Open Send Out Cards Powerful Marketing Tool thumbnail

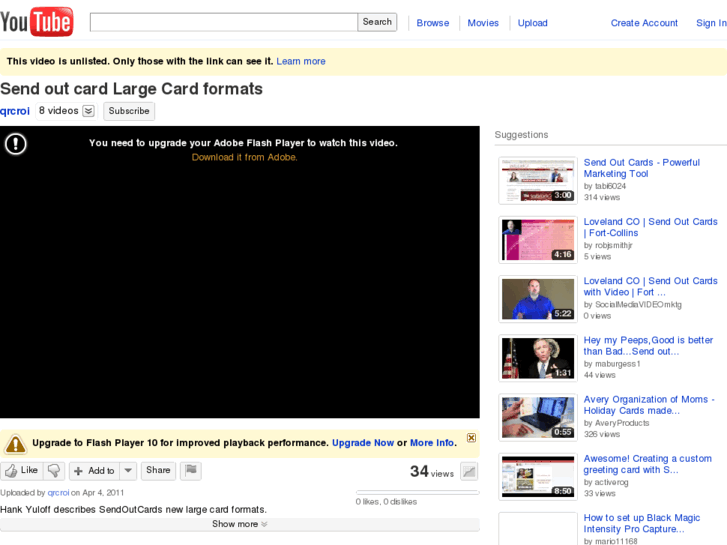pos(538,180)
